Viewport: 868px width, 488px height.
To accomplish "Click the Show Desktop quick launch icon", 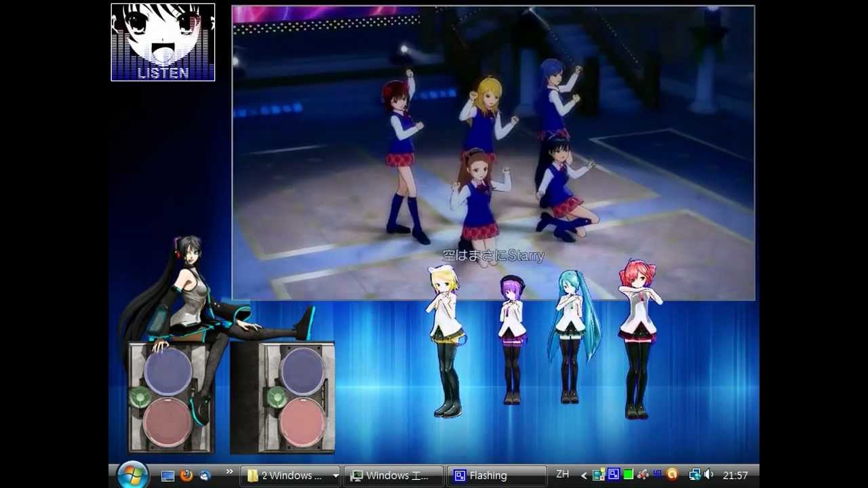I will 167,476.
